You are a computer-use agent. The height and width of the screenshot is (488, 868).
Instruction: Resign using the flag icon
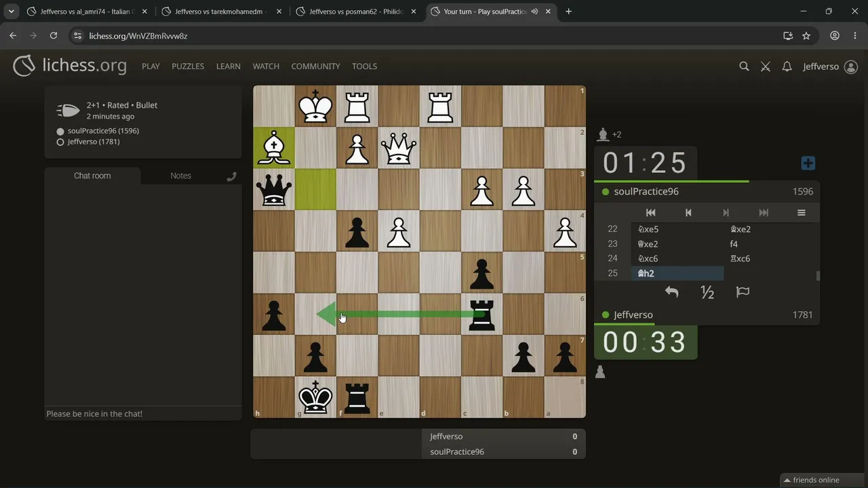[743, 292]
